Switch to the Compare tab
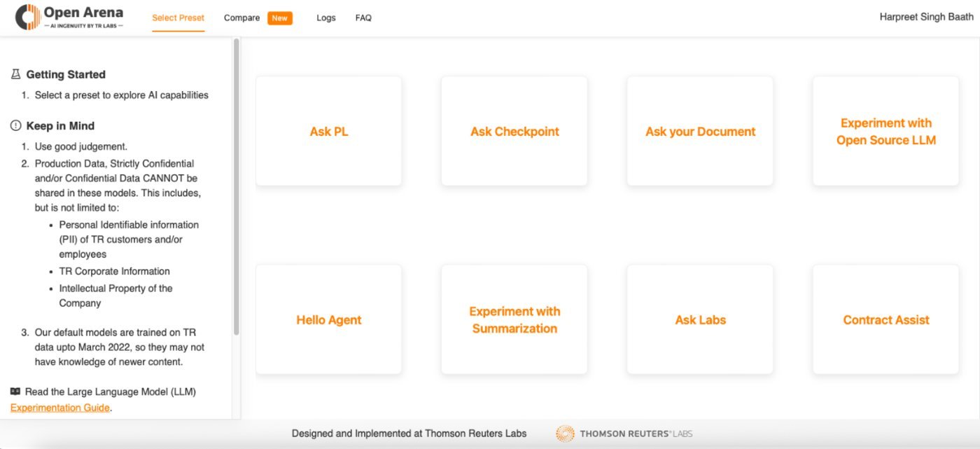Screen dimensions: 980x449 (x=241, y=18)
